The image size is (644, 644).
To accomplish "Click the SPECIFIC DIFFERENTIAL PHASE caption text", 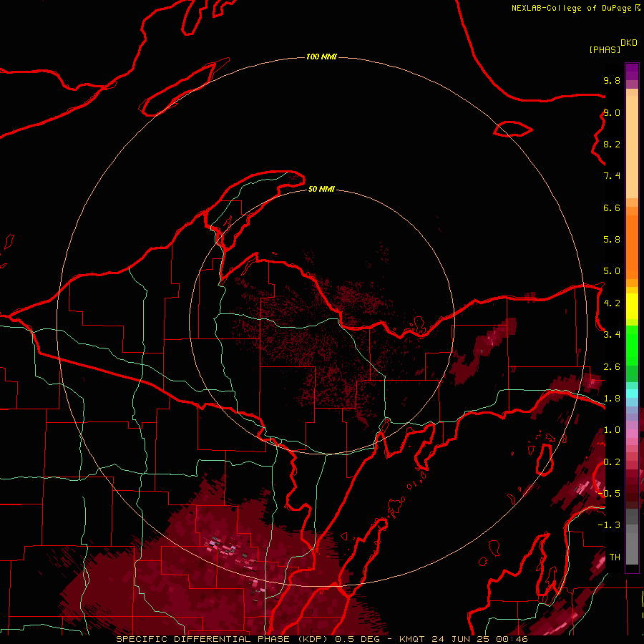I will pos(203,639).
